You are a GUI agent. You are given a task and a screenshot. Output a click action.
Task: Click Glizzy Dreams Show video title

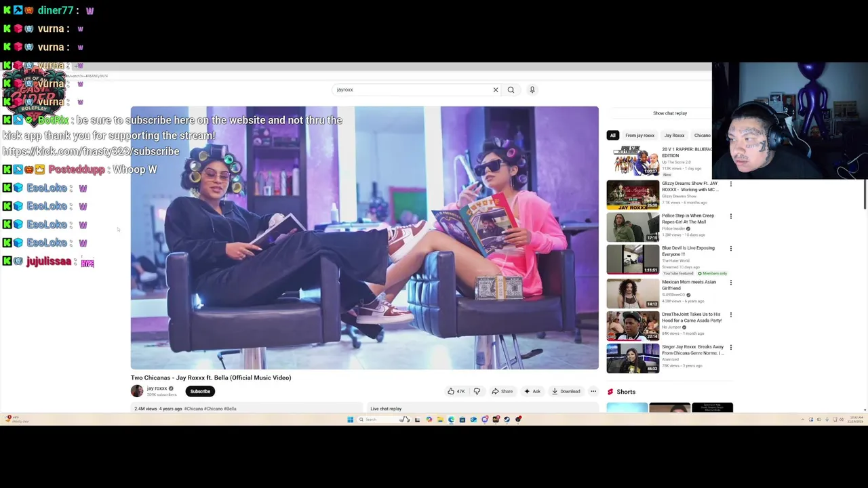689,186
